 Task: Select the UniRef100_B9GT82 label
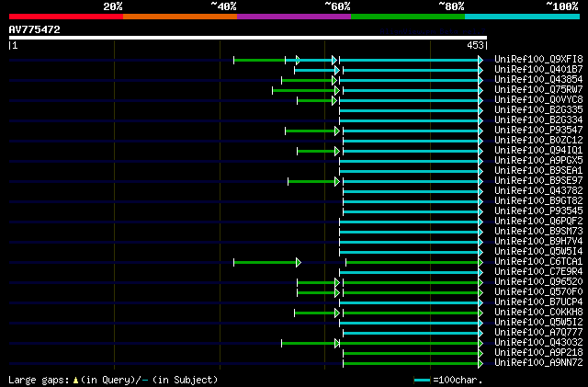pyautogui.click(x=538, y=201)
